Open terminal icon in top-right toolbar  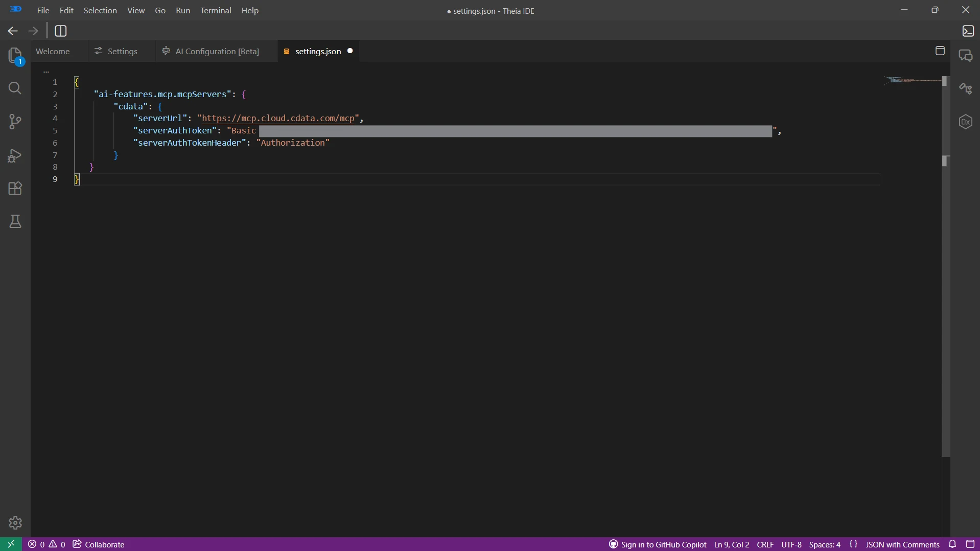click(968, 31)
